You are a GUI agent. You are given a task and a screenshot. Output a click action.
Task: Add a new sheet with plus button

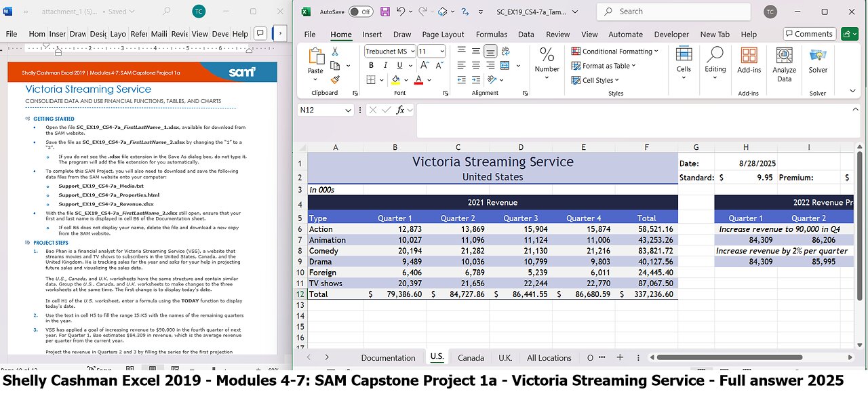[619, 357]
